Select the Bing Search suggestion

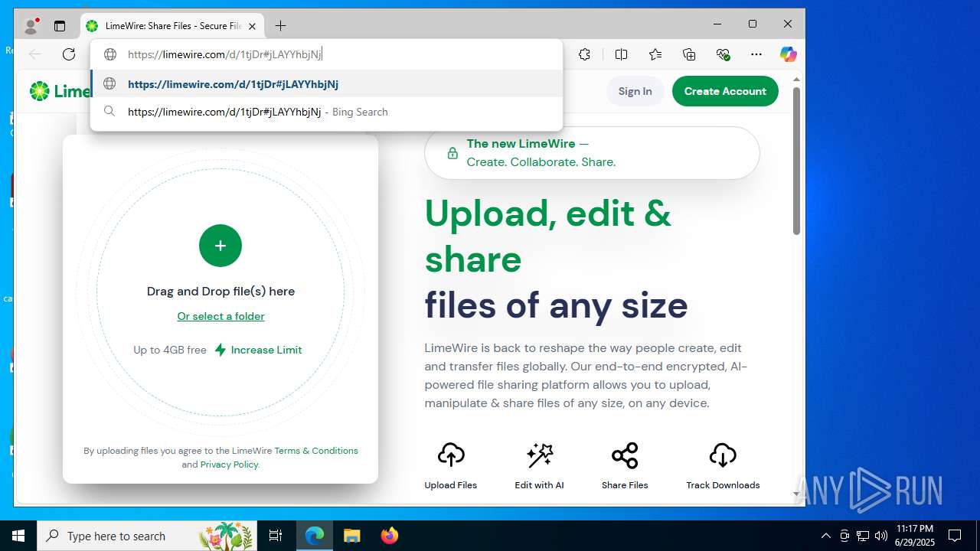[x=327, y=112]
